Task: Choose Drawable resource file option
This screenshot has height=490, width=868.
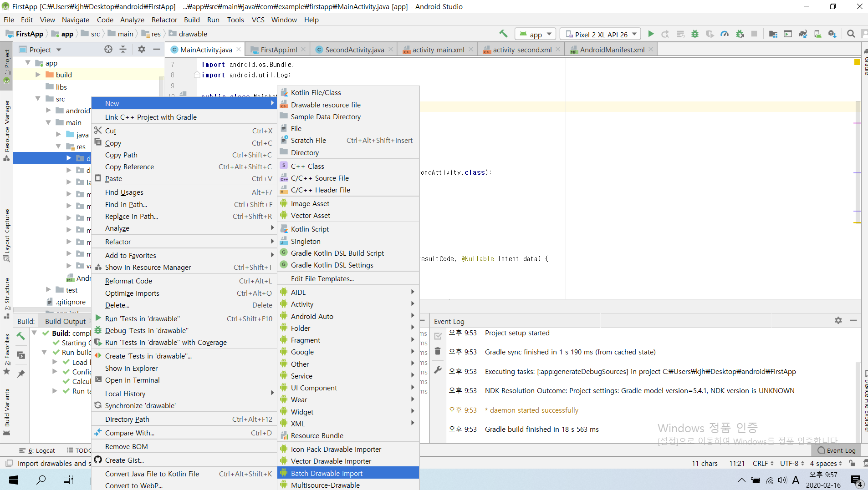Action: (348, 105)
